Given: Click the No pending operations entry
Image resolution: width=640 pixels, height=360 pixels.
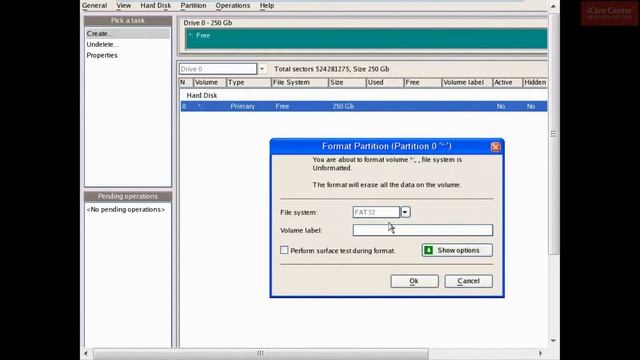Looking at the screenshot, I should click(126, 209).
